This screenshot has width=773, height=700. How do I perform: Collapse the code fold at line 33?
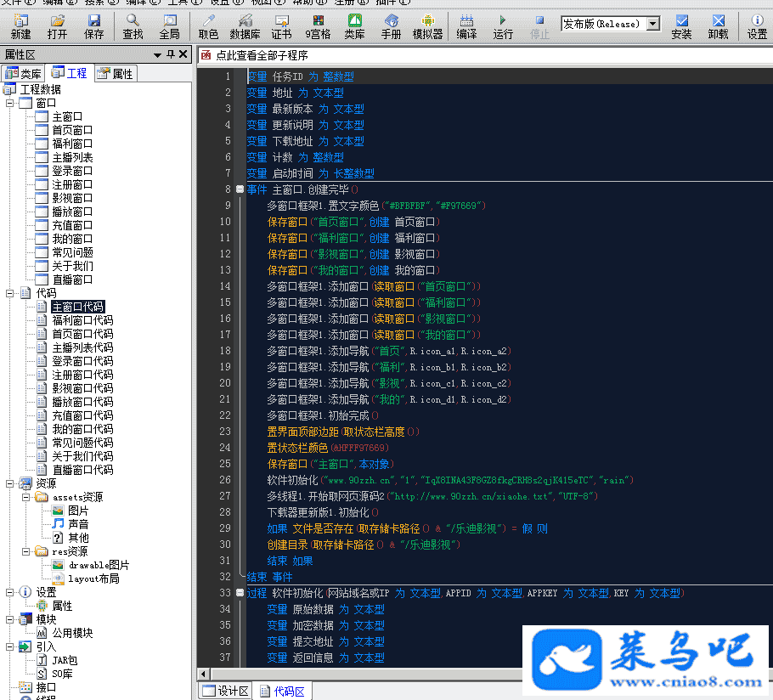240,593
